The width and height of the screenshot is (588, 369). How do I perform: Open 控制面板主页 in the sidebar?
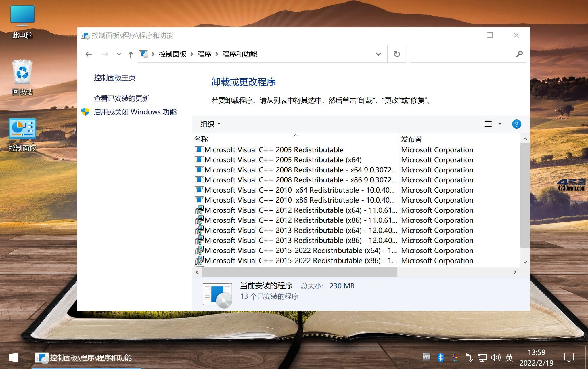pos(115,77)
